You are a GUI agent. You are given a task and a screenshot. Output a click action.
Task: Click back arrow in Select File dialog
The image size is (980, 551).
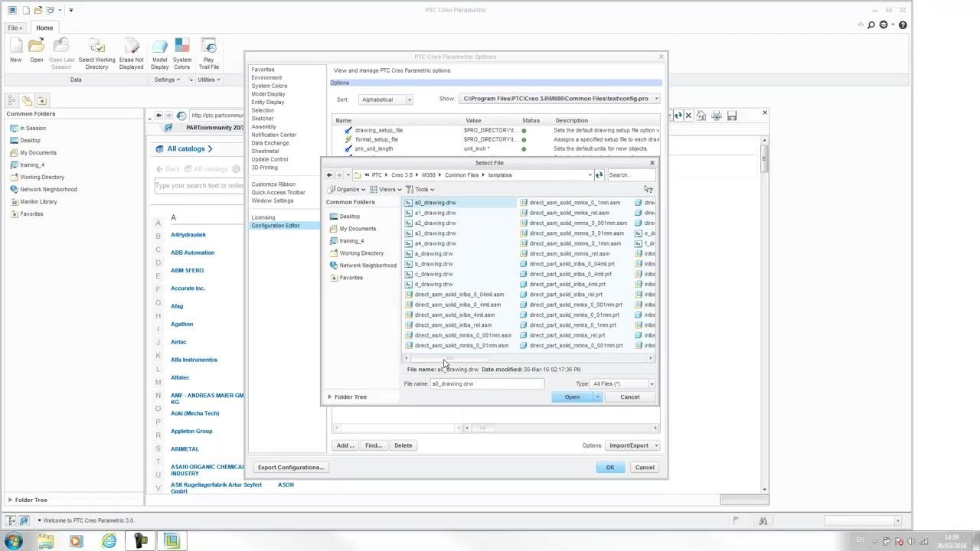(x=329, y=175)
